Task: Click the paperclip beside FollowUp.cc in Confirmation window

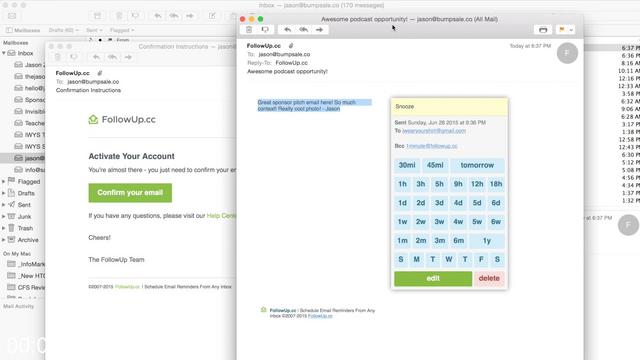Action: click(x=100, y=73)
